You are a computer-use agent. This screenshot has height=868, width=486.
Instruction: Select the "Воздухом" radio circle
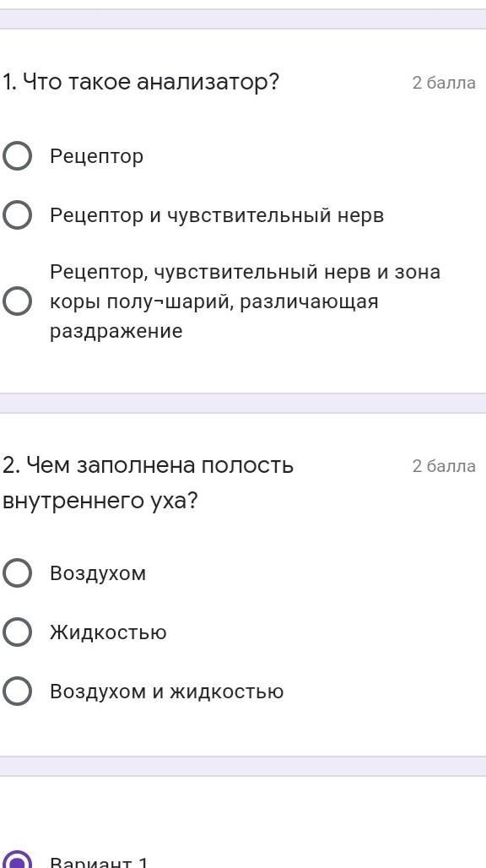(17, 573)
